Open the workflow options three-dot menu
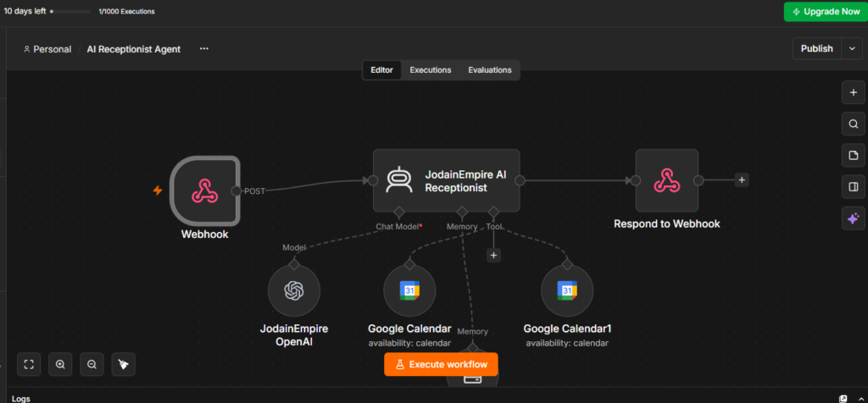Viewport: 868px width, 403px height. (204, 48)
